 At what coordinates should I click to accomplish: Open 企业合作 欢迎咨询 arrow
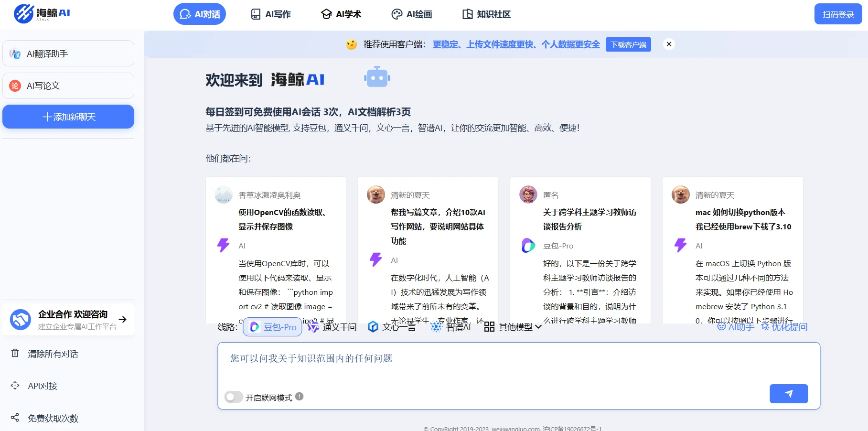tap(123, 319)
